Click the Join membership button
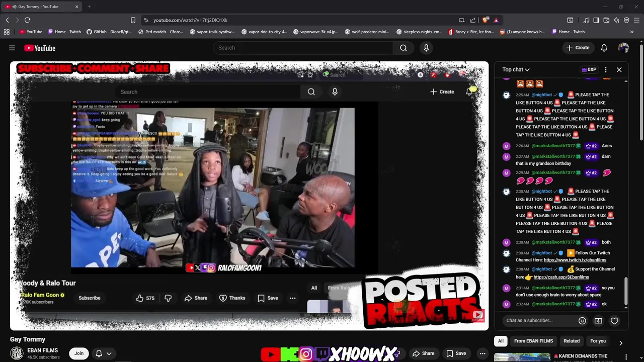This screenshot has width=644, height=362. [79, 353]
